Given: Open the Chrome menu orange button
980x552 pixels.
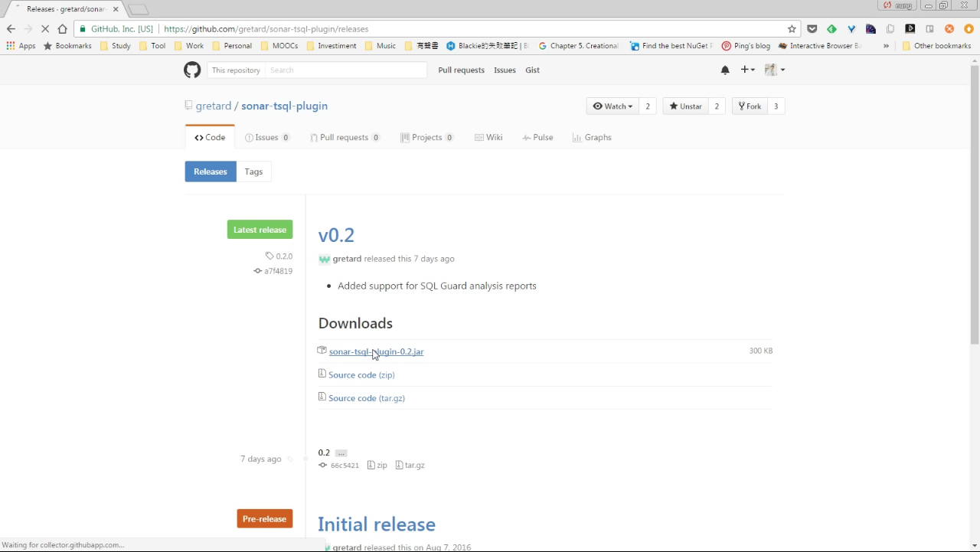Looking at the screenshot, I should click(x=969, y=29).
